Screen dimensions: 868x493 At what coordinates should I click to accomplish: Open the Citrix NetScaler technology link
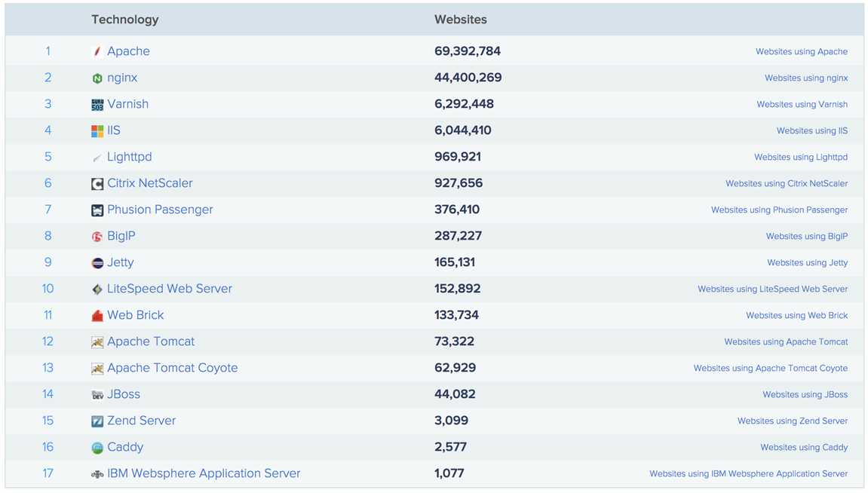[150, 183]
